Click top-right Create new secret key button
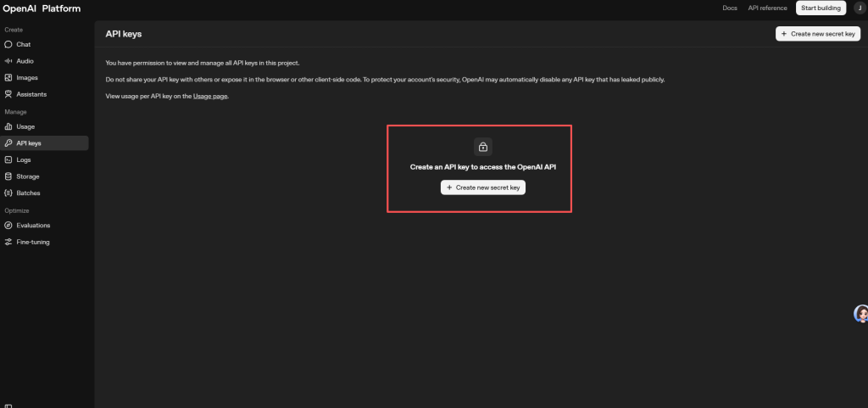Viewport: 868px width, 408px height. pyautogui.click(x=818, y=34)
